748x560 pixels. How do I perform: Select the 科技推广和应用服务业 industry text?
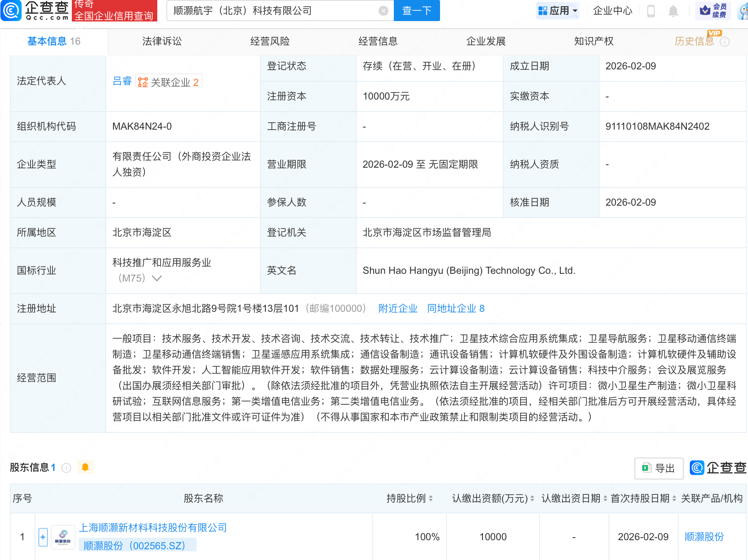point(162,263)
